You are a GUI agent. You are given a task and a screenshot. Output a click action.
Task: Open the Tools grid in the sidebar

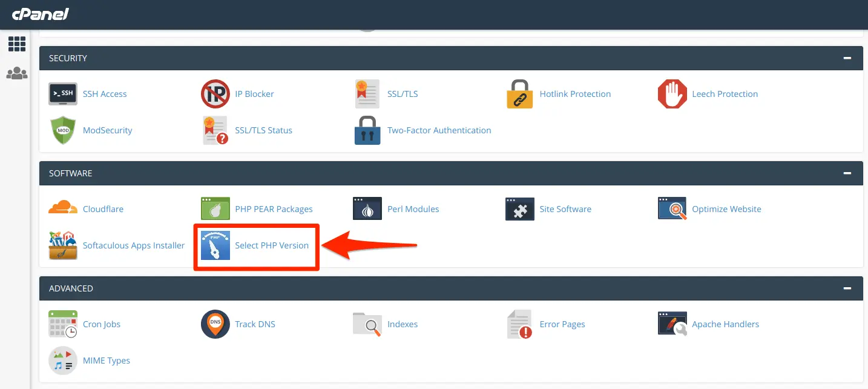click(x=17, y=44)
